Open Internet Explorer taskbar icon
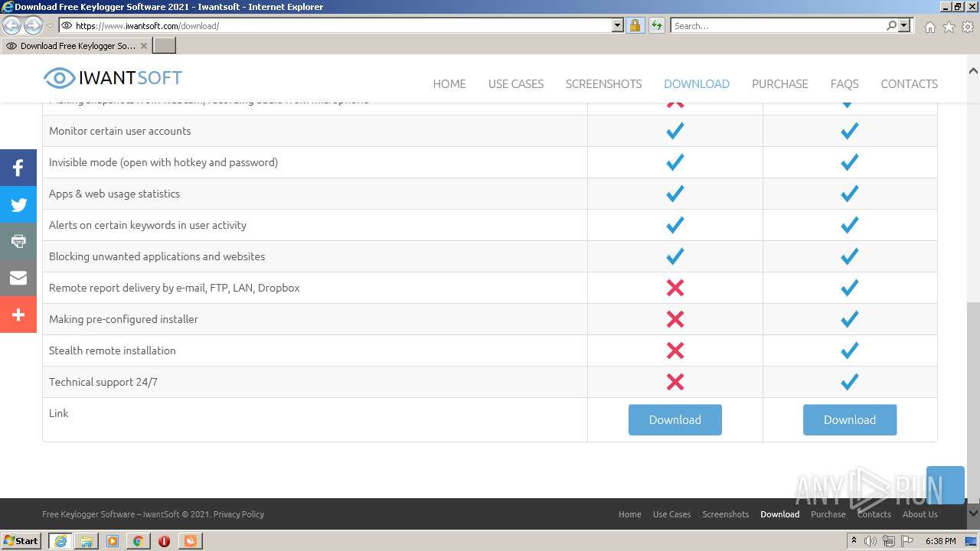980x551 pixels. pyautogui.click(x=60, y=541)
